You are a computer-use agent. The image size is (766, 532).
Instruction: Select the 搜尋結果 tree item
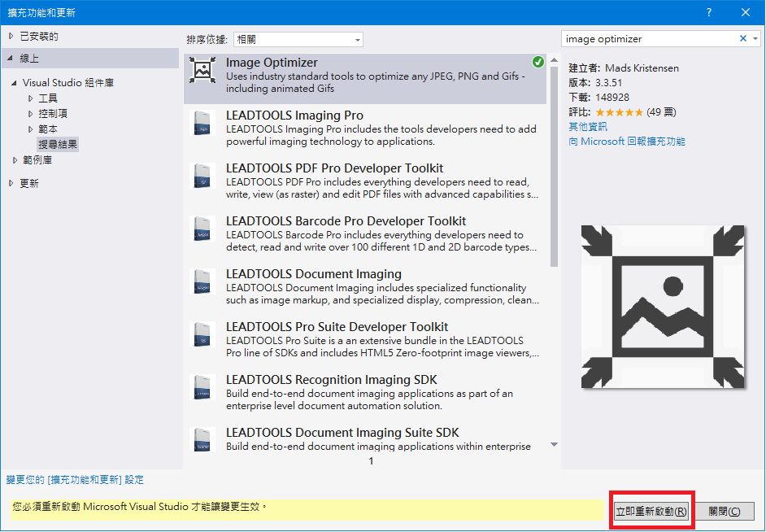pyautogui.click(x=58, y=145)
